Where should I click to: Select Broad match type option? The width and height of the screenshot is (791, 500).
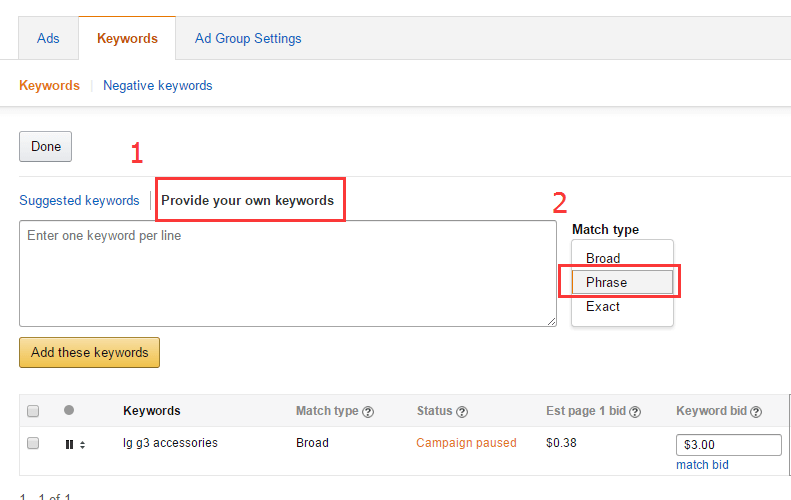coord(603,258)
